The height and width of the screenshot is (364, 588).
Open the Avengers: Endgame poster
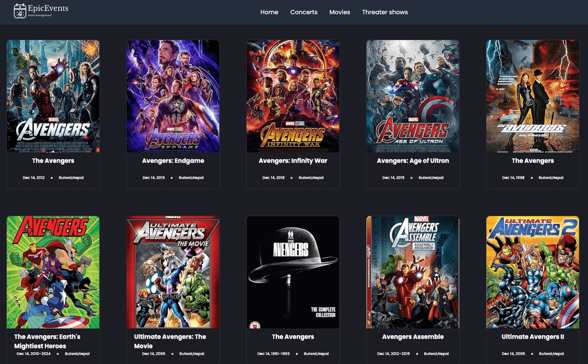click(x=173, y=96)
